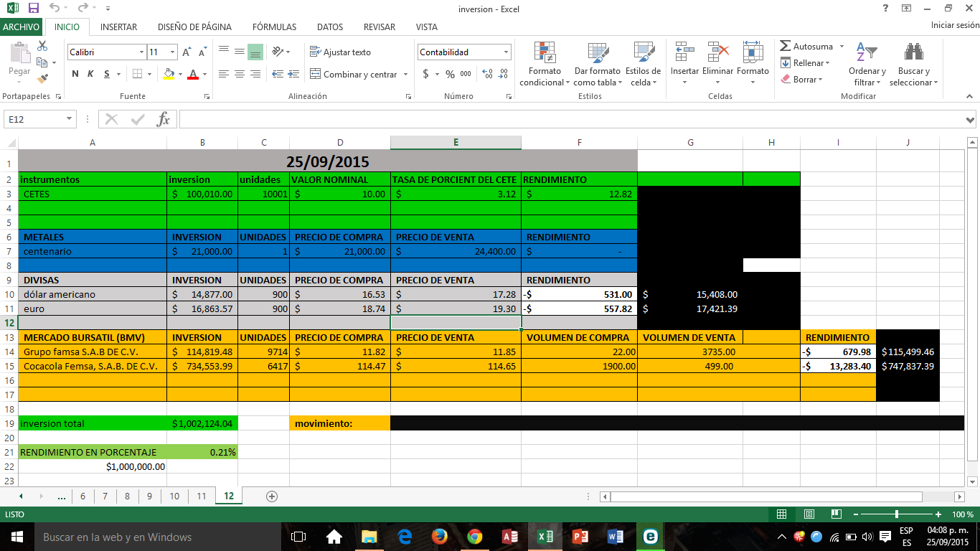Open the Calibri font name dropdown
Viewport: 980px width, 551px height.
click(x=141, y=52)
